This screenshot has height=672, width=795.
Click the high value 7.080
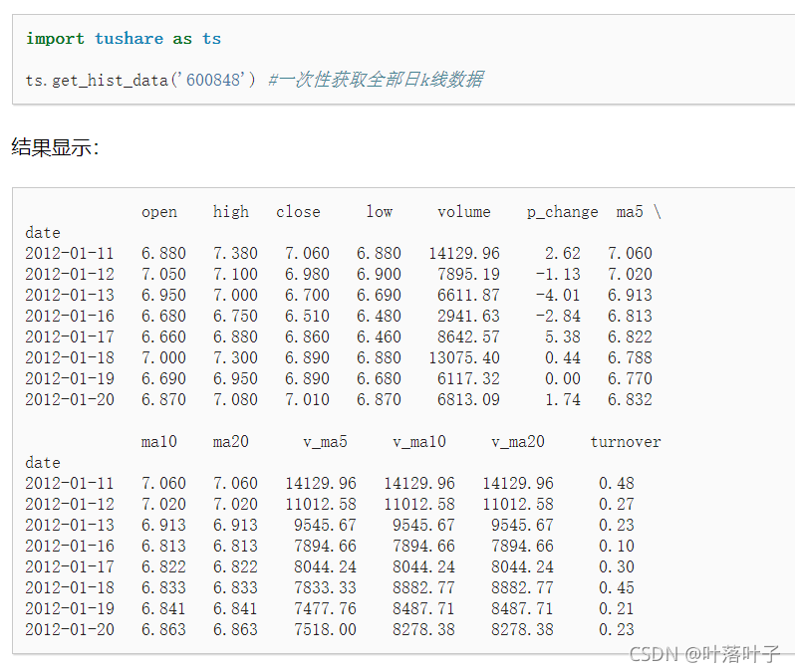pyautogui.click(x=235, y=399)
